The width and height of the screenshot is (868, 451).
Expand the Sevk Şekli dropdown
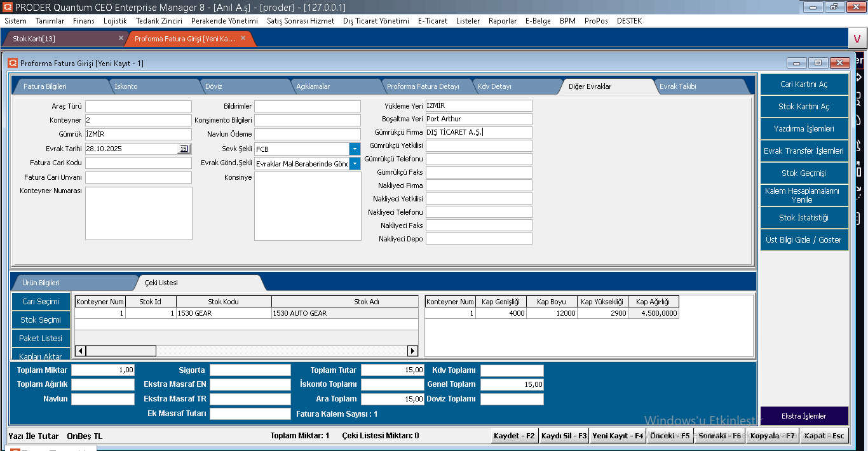coord(355,149)
